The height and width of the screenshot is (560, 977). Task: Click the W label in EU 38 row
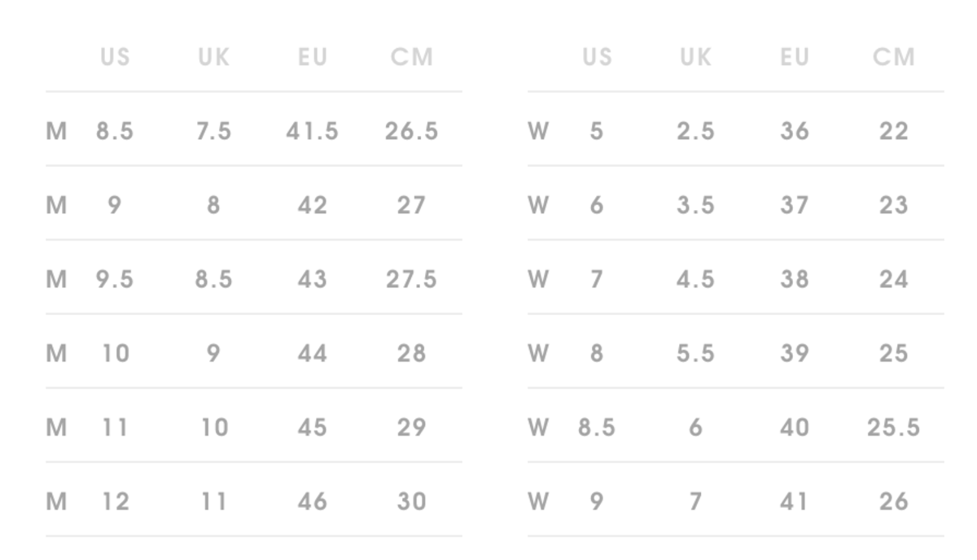tap(538, 279)
